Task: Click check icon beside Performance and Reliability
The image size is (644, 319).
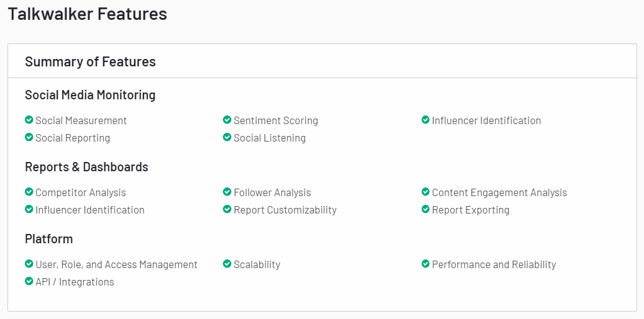Action: tap(425, 264)
